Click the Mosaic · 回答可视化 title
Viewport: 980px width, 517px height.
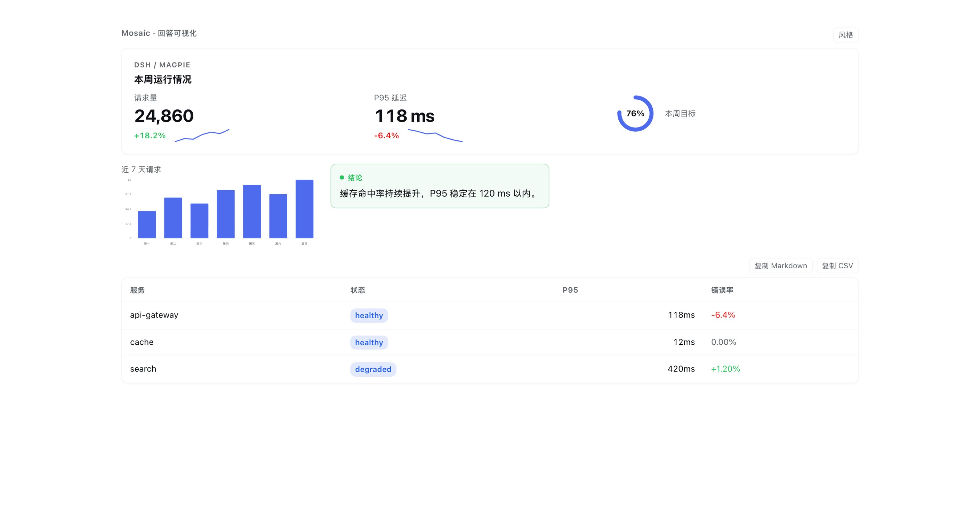(159, 33)
